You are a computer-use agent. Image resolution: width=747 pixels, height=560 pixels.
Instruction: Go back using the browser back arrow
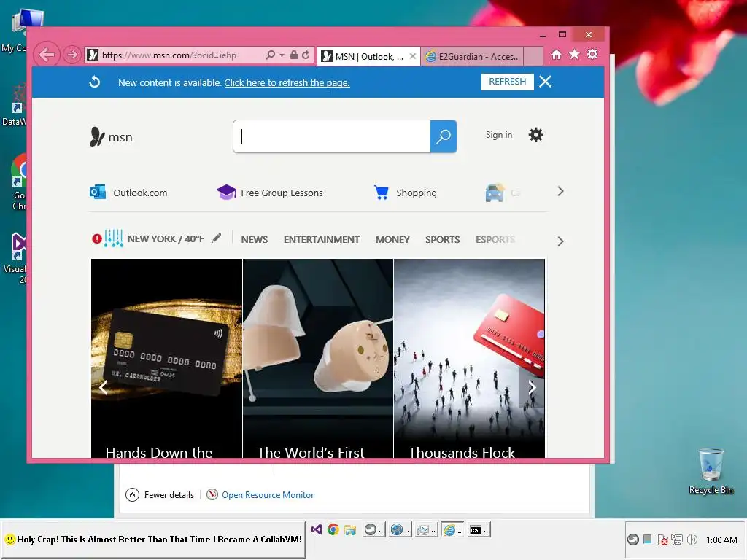click(x=47, y=55)
